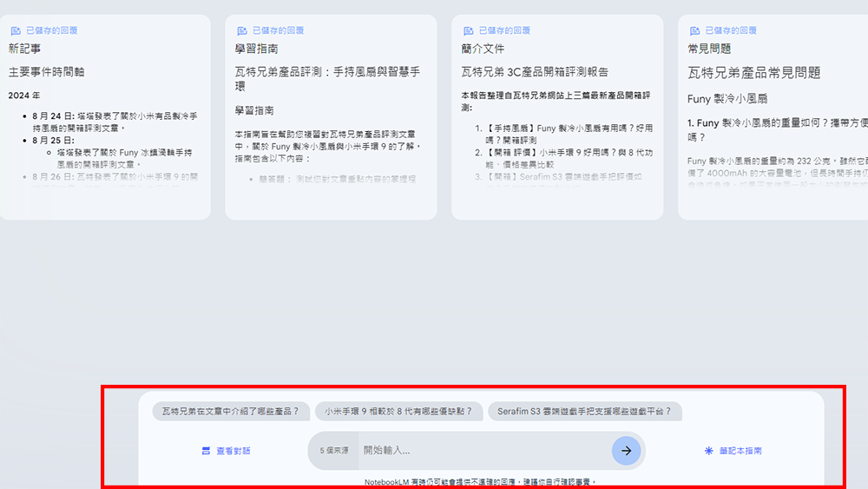Viewport: 868px width, 489px height.
Task: Click saved-response icon on 簡介文件 card
Action: click(469, 31)
